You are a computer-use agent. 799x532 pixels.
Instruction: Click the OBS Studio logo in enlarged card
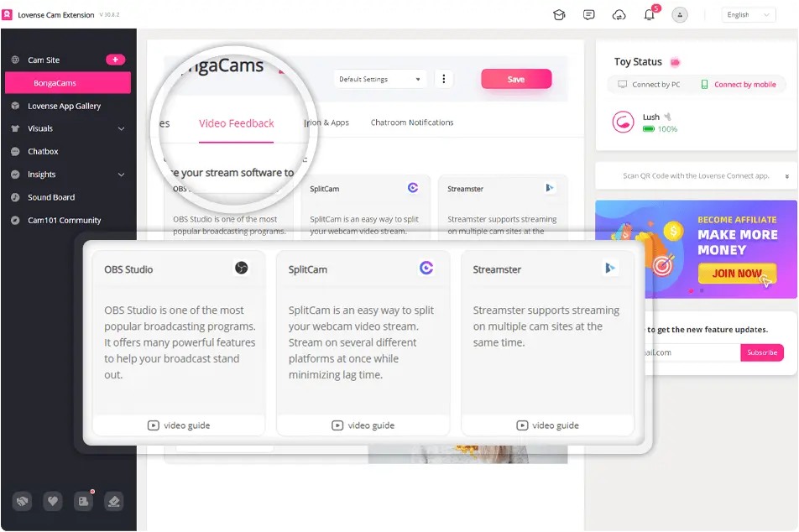click(242, 268)
